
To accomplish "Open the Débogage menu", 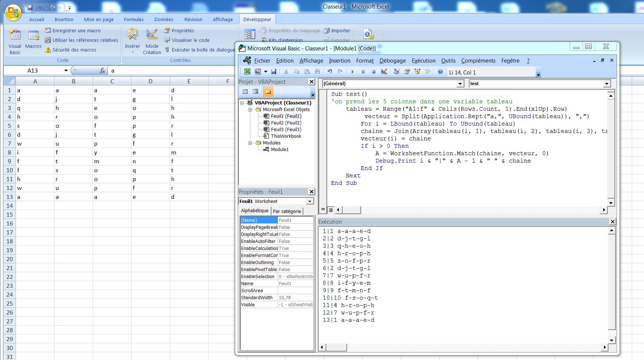I will coord(393,61).
